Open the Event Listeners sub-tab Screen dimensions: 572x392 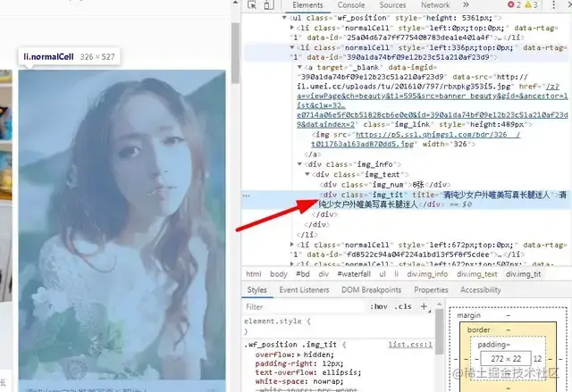click(304, 290)
